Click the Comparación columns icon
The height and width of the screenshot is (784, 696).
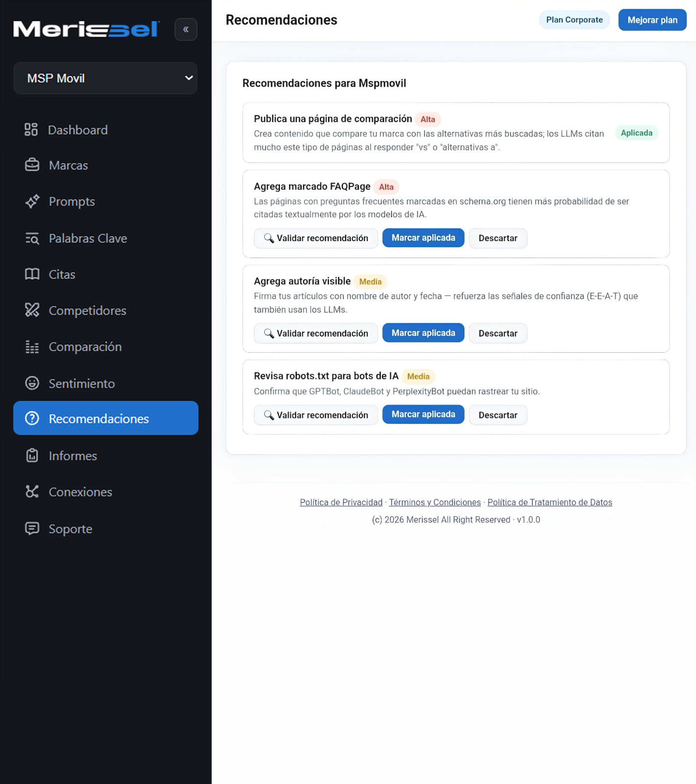(x=32, y=346)
